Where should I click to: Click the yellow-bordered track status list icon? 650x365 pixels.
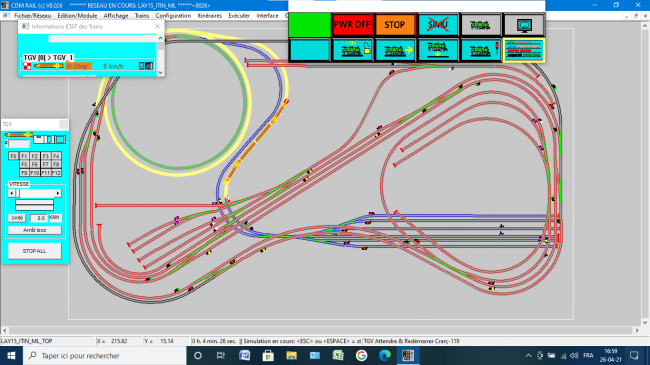click(x=524, y=50)
